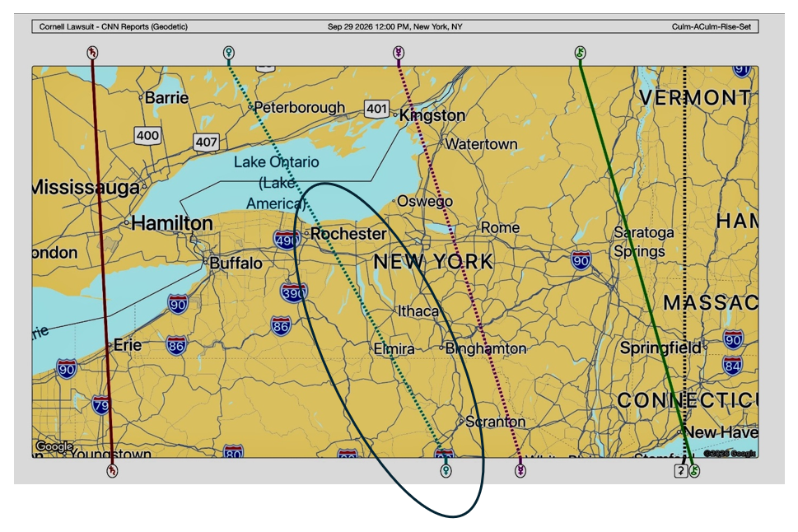Click the Interstate 490 shield by Rochester

click(287, 240)
